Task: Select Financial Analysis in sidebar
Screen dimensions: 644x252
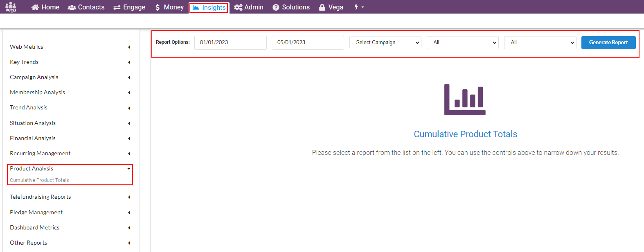Action: pyautogui.click(x=33, y=138)
